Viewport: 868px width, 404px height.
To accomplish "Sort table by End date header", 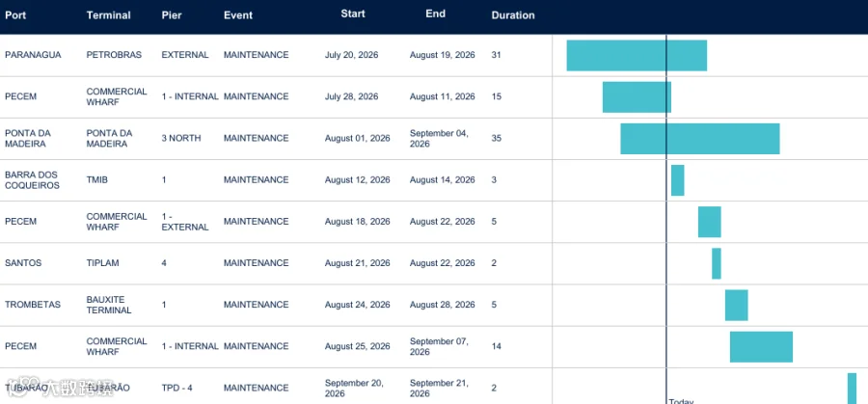I will pos(436,13).
